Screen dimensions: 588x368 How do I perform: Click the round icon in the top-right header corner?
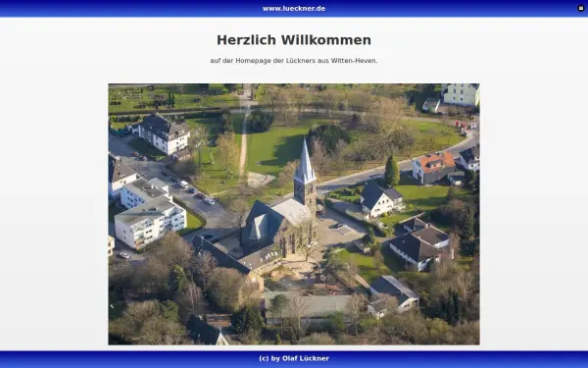[581, 8]
